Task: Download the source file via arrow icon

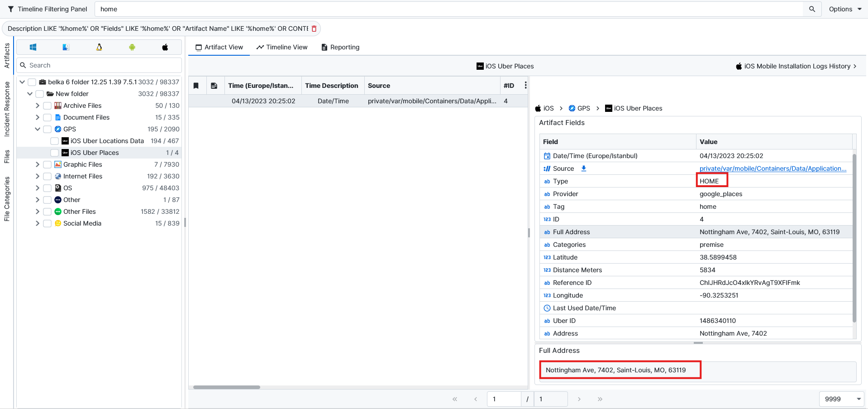Action: coord(584,168)
